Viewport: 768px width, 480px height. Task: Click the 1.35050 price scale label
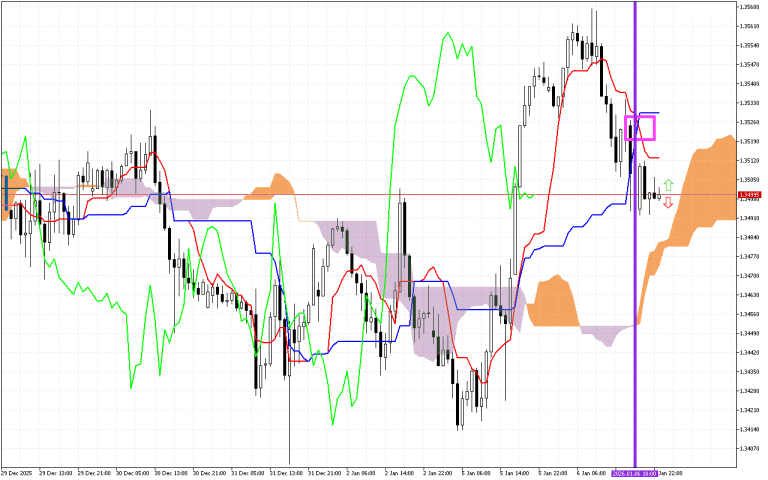tap(749, 180)
